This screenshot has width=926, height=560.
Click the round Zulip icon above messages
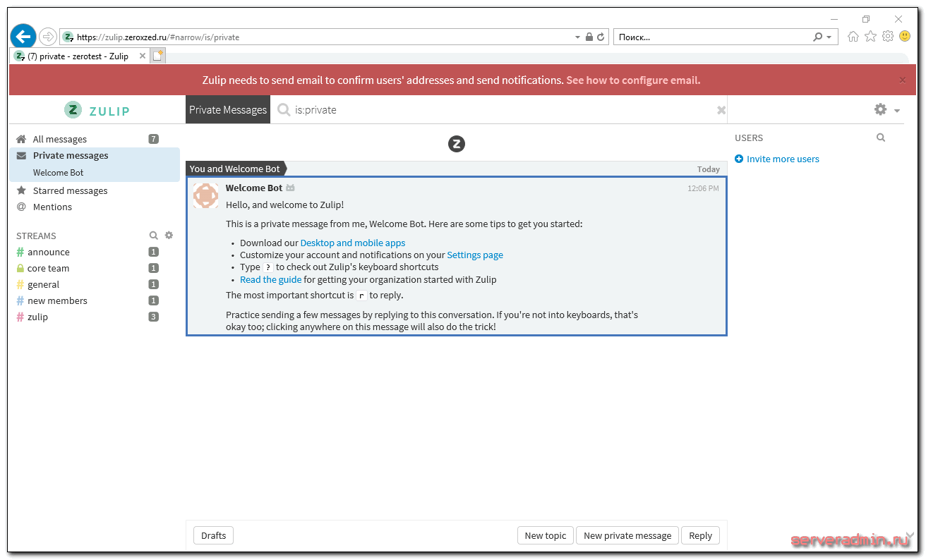(x=457, y=144)
